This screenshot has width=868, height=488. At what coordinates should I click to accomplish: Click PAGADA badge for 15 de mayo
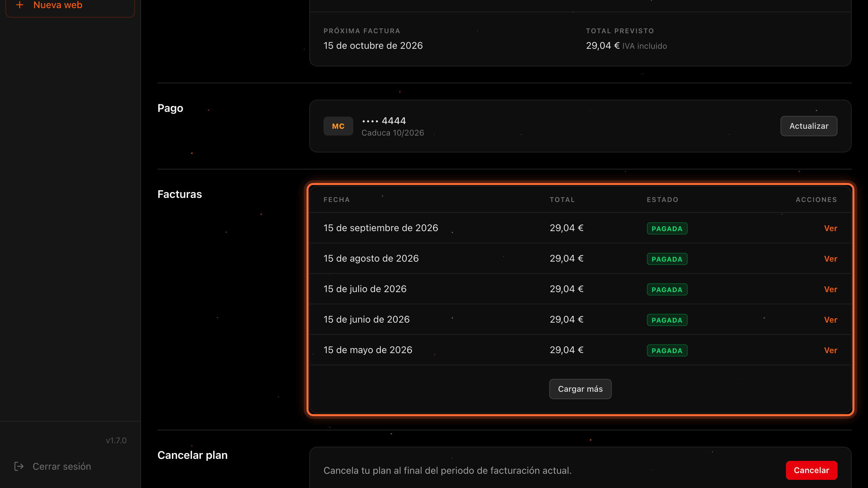click(667, 350)
